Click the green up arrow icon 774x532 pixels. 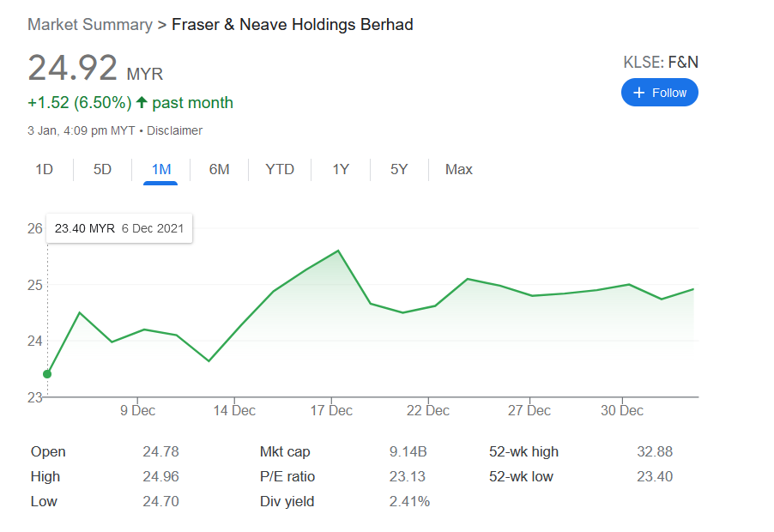142,102
